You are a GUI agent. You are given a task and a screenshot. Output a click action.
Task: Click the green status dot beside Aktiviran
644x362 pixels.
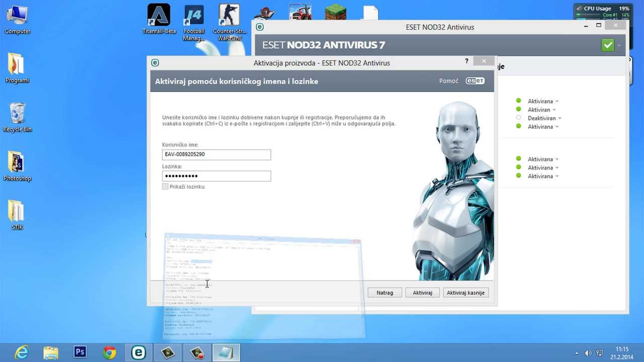pos(519,110)
